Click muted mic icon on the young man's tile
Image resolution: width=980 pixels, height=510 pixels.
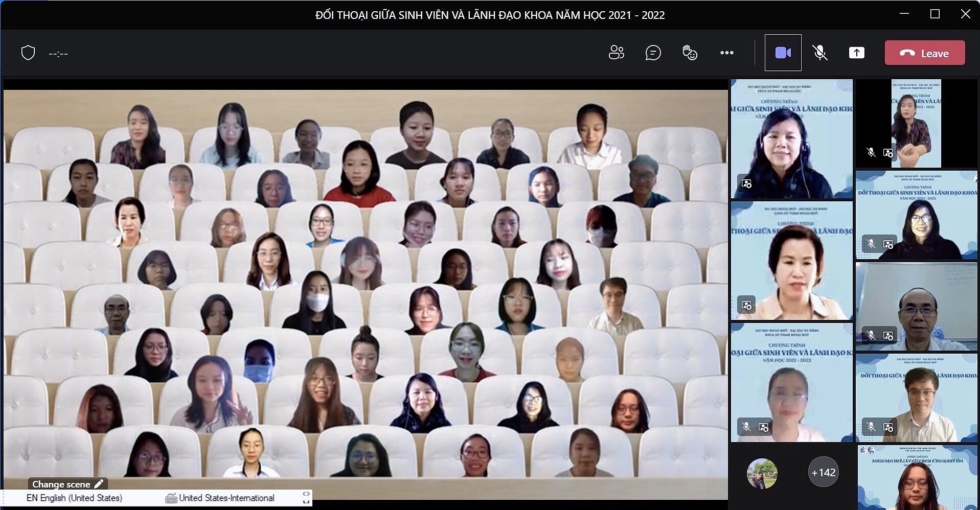(x=871, y=427)
